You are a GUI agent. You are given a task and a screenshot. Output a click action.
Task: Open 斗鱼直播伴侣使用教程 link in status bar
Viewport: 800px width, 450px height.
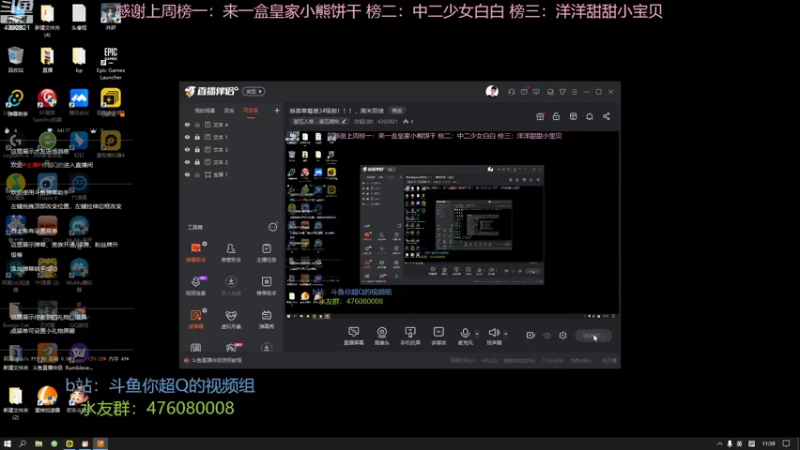point(217,360)
